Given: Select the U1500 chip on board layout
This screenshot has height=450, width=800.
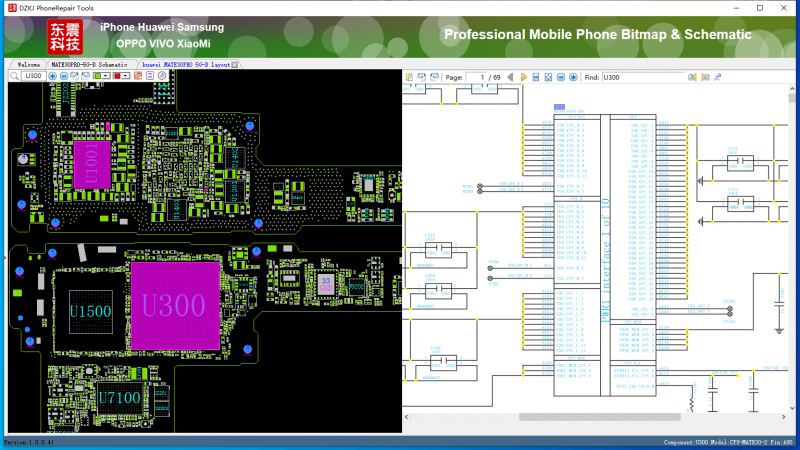Looking at the screenshot, I should coord(90,312).
